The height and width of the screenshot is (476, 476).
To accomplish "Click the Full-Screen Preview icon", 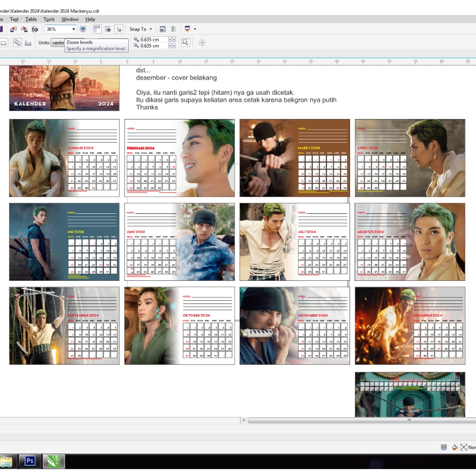I will [83, 29].
